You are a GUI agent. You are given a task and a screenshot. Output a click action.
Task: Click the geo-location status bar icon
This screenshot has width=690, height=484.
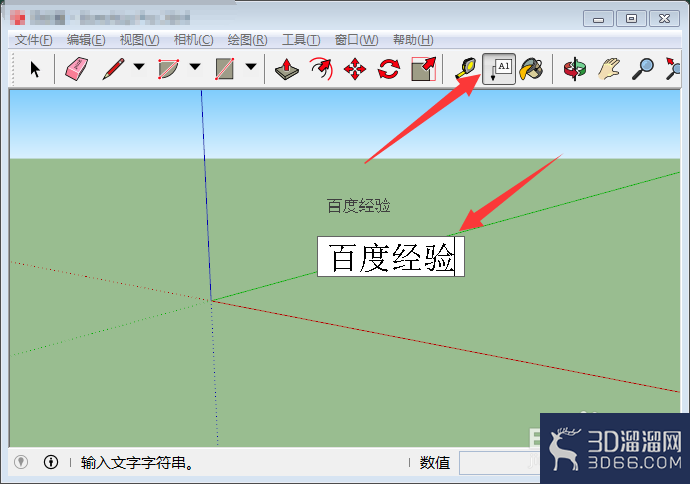[21, 462]
